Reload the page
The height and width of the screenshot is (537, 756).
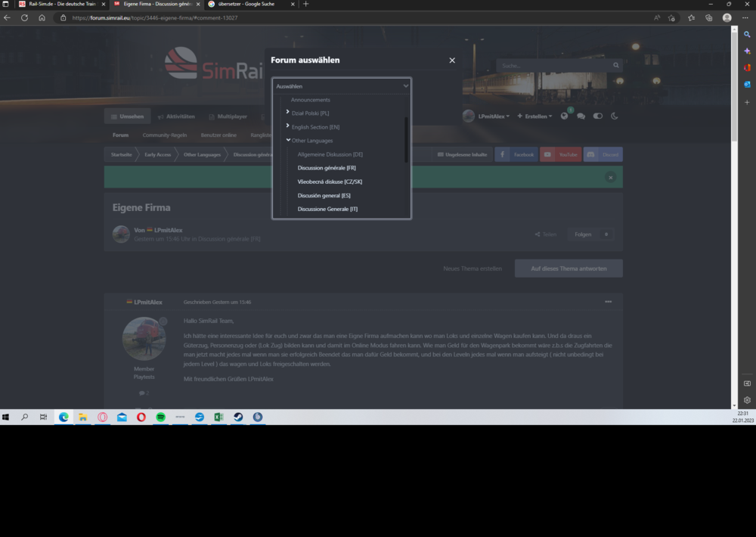pyautogui.click(x=24, y=18)
